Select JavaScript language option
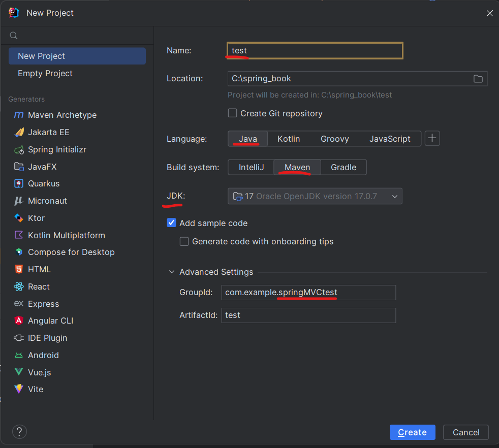 (x=390, y=139)
